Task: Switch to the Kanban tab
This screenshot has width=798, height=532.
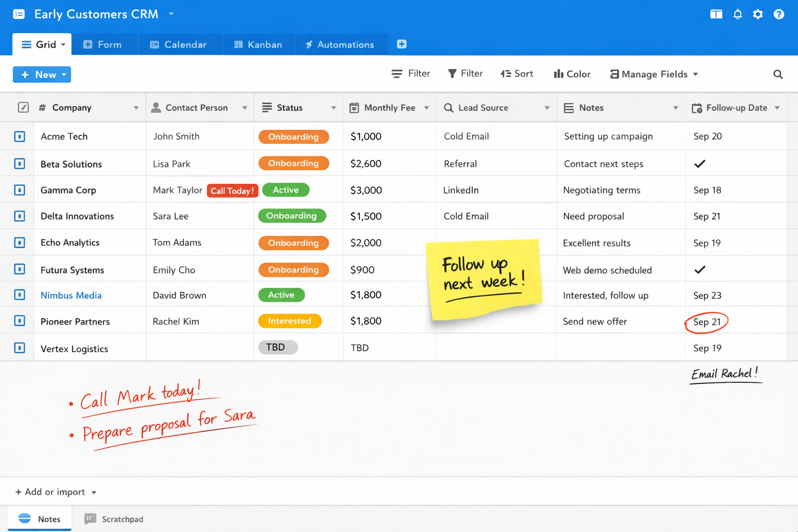Action: 258,45
